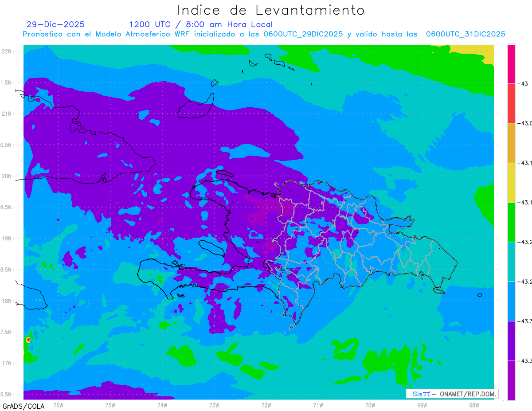Click the 'GrADS/COLA' credit text

(x=23, y=406)
